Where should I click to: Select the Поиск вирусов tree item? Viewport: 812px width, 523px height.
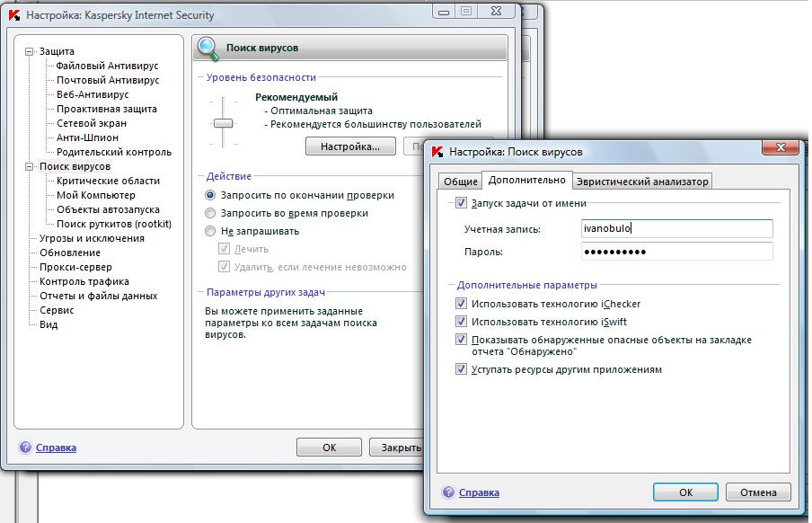75,166
